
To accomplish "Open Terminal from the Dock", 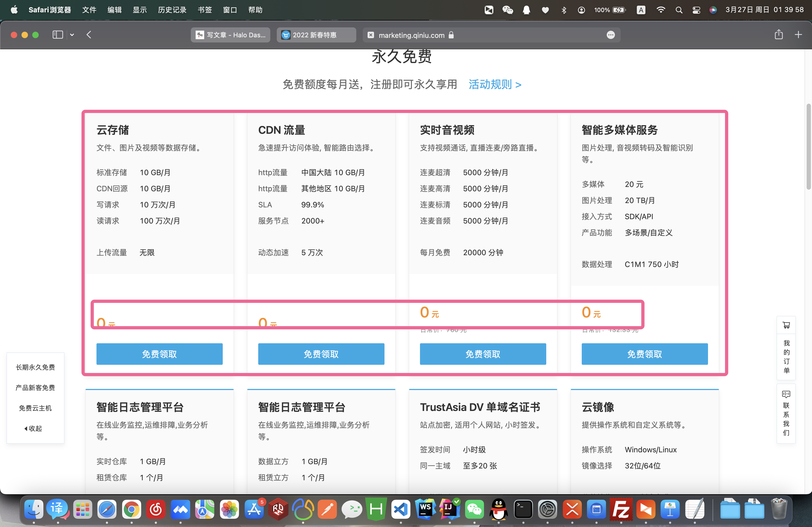I will pos(523,510).
